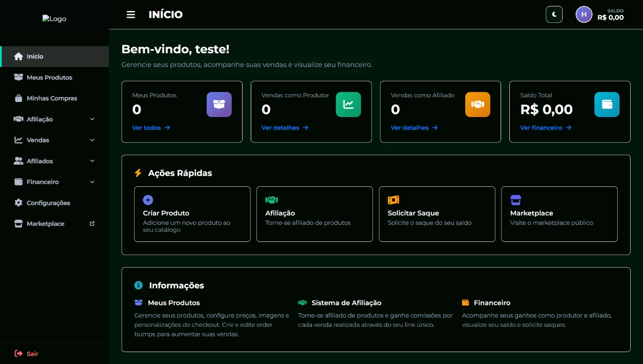Click the hamburger menu icon
Viewport: 643px width, 364px height.
[x=131, y=15]
